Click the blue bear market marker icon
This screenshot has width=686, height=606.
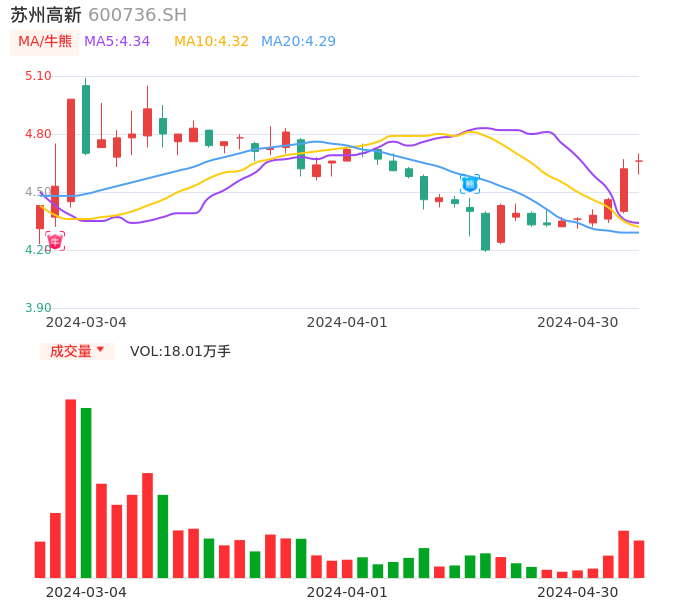(469, 183)
